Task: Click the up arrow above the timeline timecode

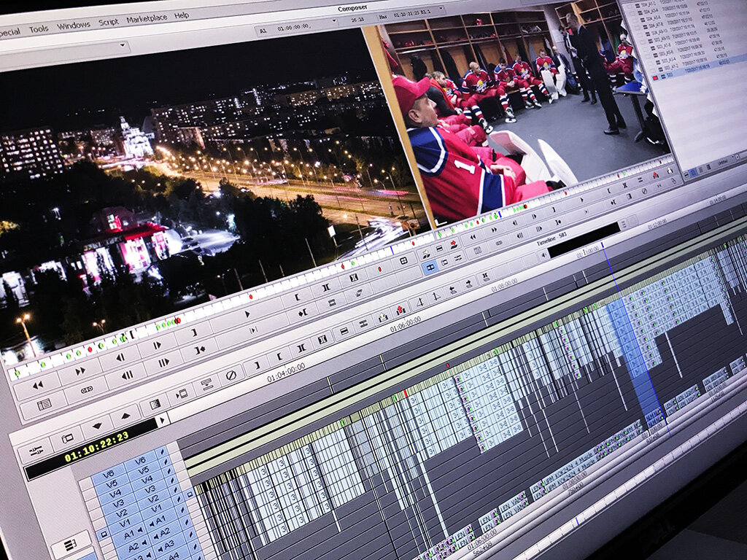Action: [125, 415]
